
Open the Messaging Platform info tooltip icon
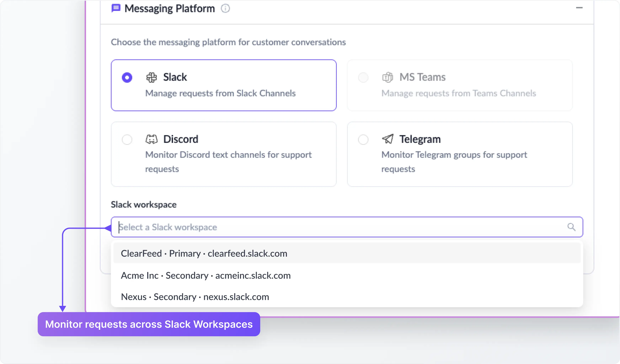225,8
